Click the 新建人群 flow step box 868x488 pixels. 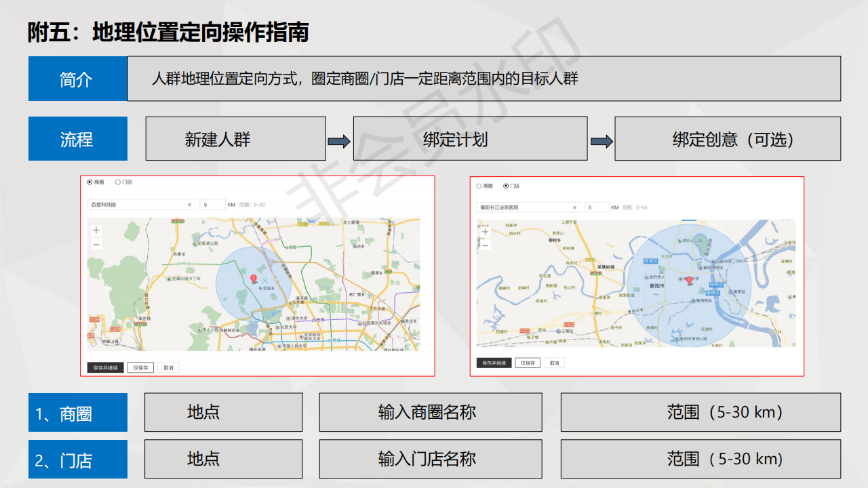(x=235, y=138)
